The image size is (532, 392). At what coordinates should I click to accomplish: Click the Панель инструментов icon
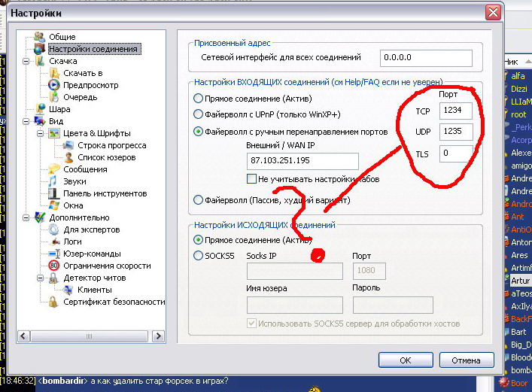[x=53, y=193]
